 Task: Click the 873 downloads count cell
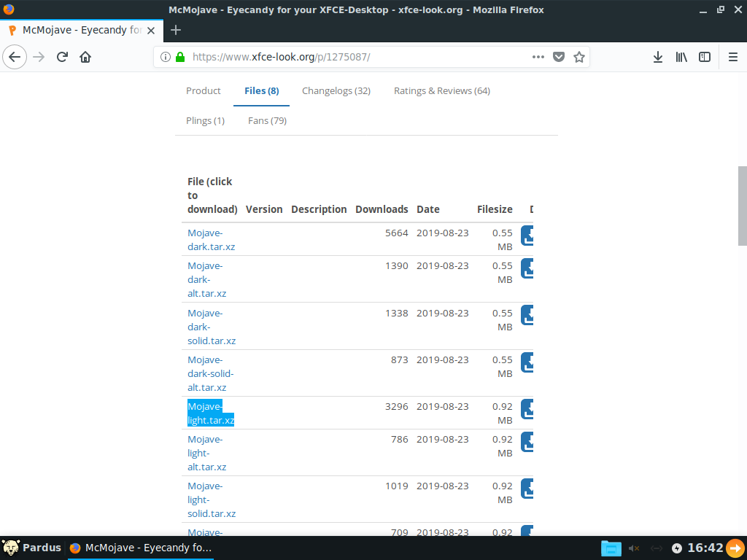click(x=399, y=360)
